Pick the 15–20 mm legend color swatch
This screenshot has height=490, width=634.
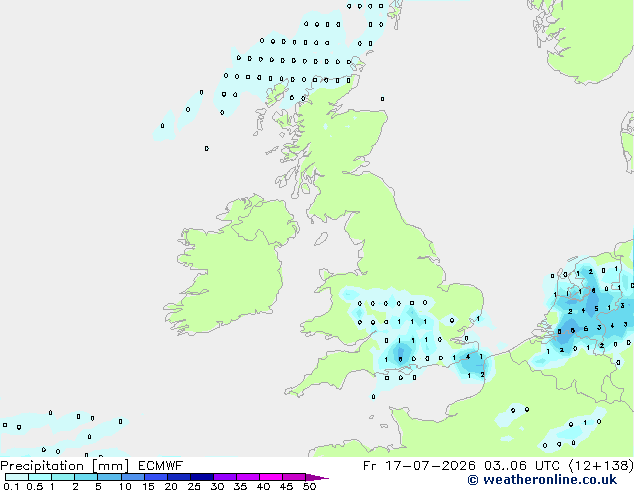pyautogui.click(x=156, y=477)
